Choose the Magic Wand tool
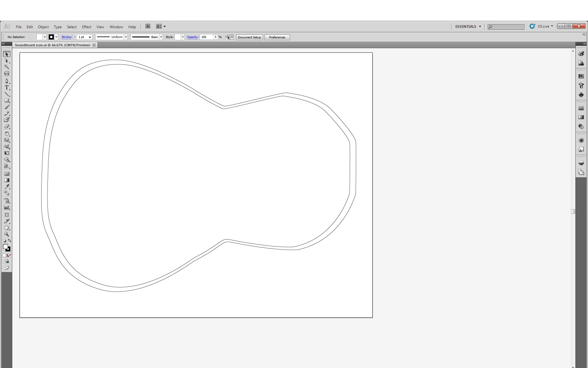588x368 pixels. coord(7,67)
